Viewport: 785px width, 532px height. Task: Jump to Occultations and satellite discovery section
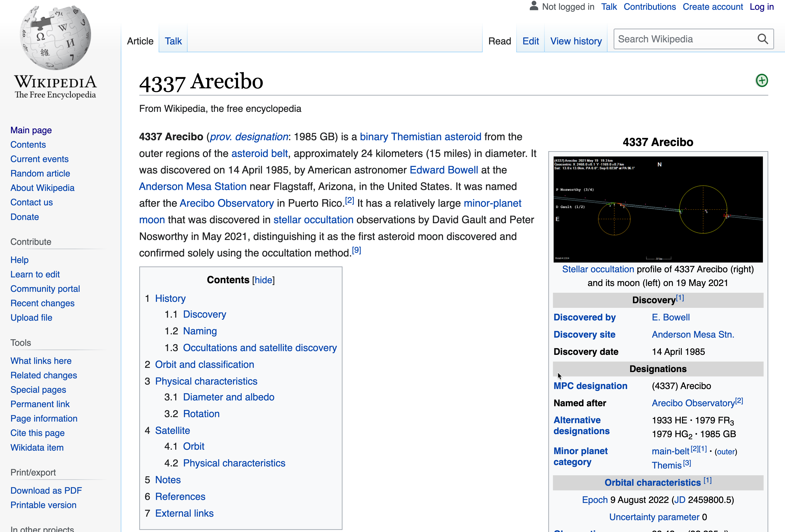pyautogui.click(x=259, y=348)
